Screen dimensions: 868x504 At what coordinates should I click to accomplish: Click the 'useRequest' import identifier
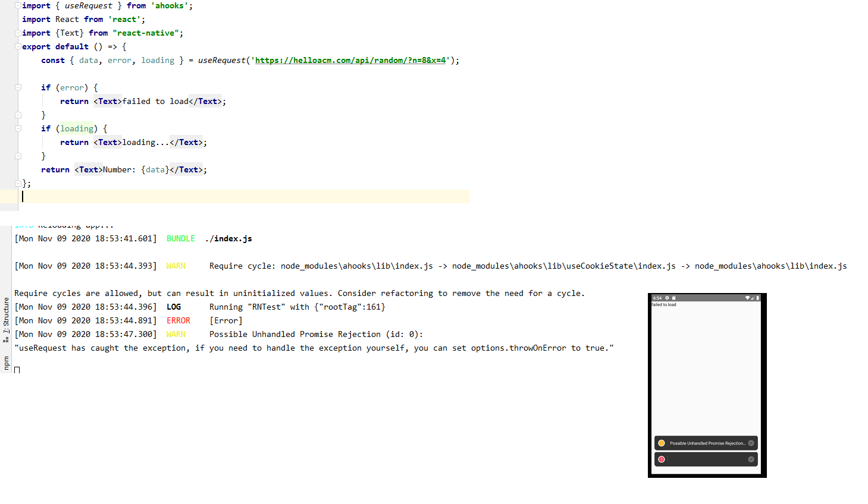pos(89,5)
